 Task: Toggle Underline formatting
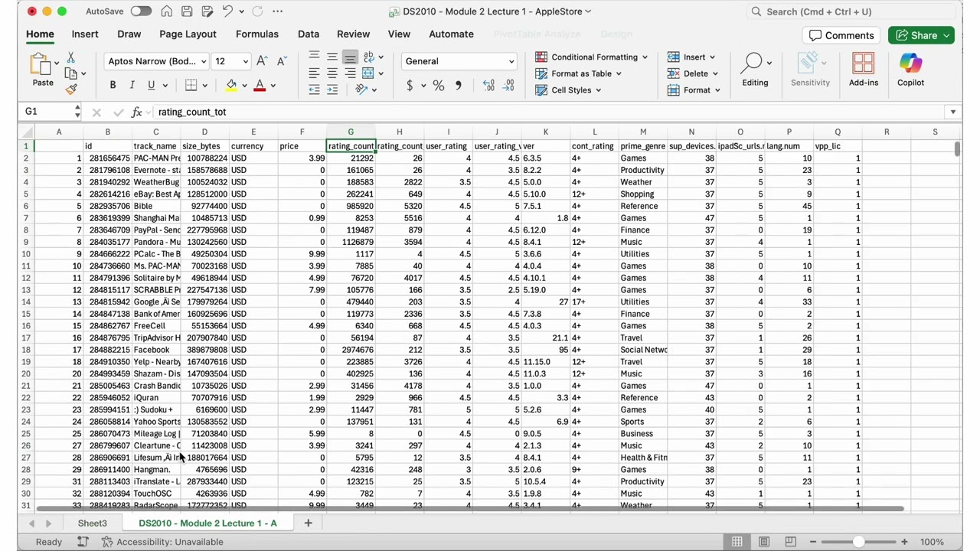(x=151, y=85)
